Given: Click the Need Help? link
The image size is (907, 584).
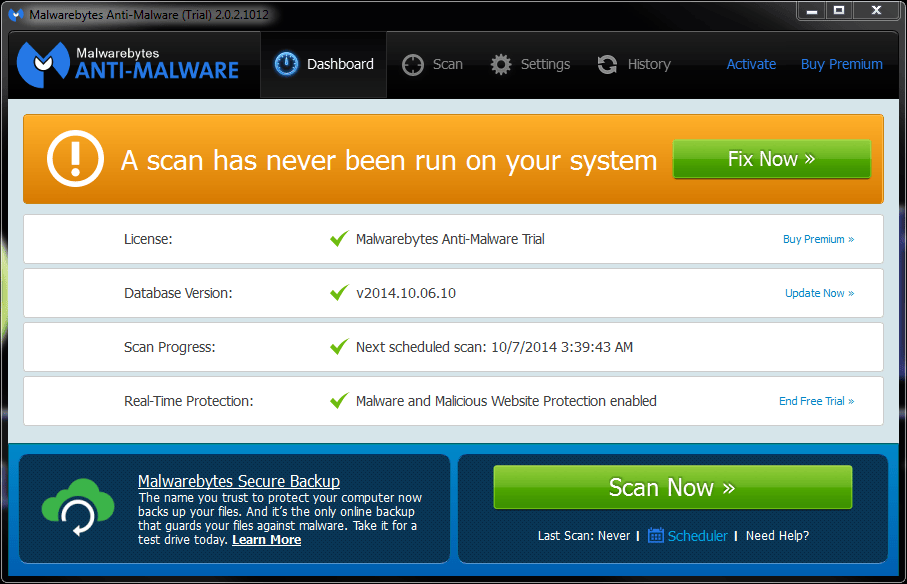Looking at the screenshot, I should click(x=777, y=536).
